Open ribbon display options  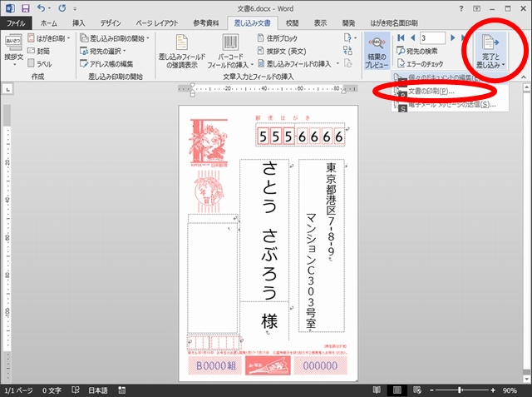point(476,8)
